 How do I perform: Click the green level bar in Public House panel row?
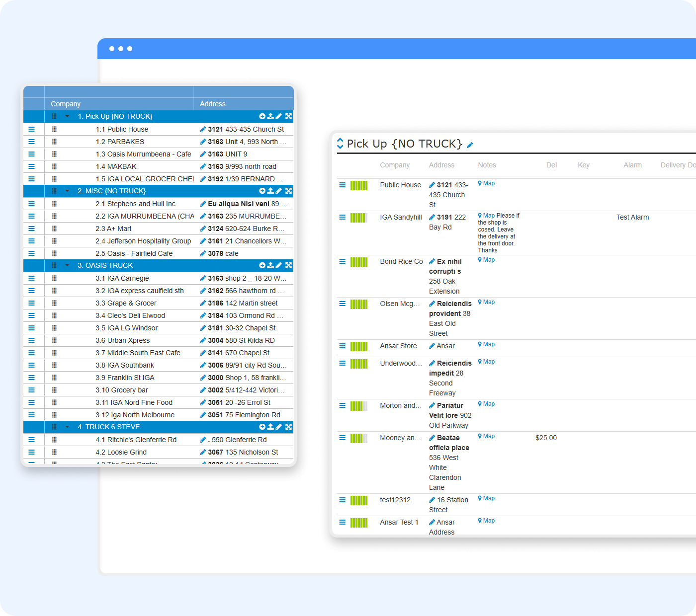click(x=359, y=185)
